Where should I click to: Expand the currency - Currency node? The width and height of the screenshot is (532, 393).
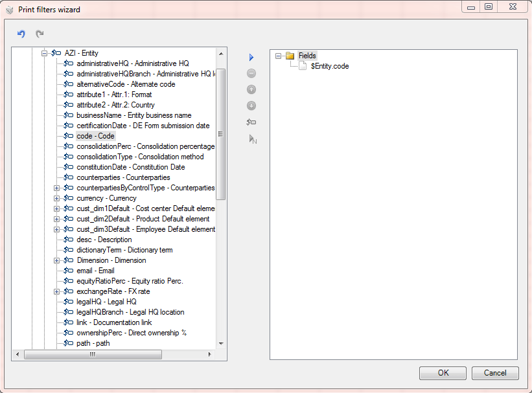[x=56, y=198]
